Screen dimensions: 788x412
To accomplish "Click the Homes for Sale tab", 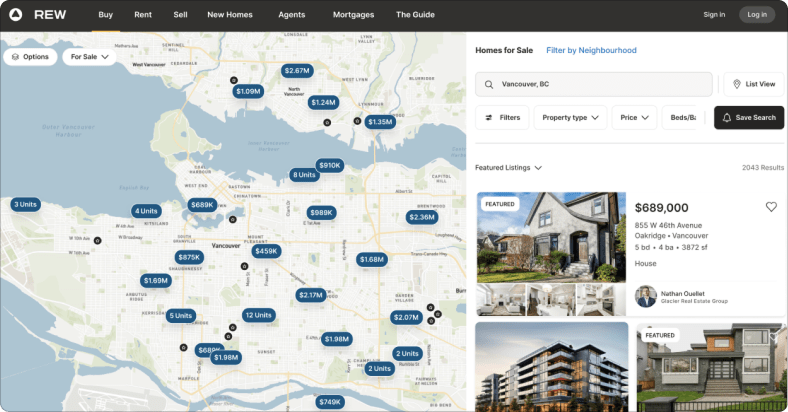I will [504, 50].
